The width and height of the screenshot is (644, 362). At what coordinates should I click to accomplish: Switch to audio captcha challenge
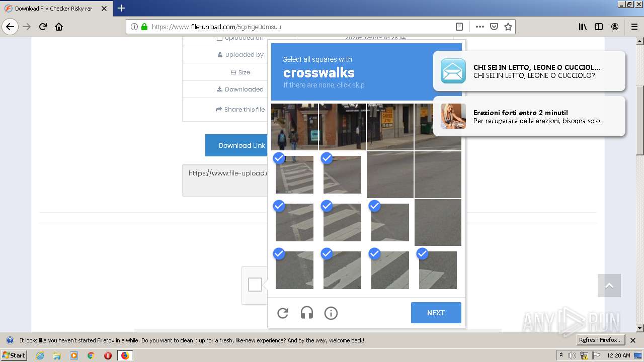[307, 313]
